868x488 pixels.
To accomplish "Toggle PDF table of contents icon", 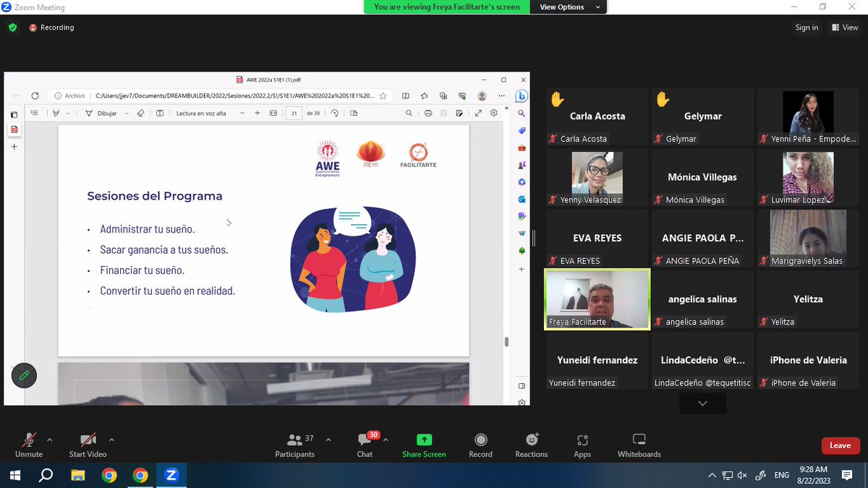I will pos(34,113).
